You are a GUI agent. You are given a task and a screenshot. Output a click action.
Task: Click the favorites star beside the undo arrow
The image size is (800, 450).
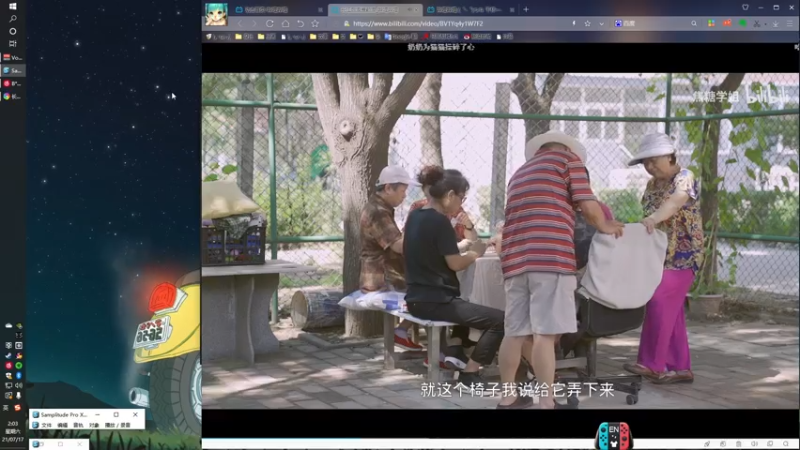pos(315,23)
